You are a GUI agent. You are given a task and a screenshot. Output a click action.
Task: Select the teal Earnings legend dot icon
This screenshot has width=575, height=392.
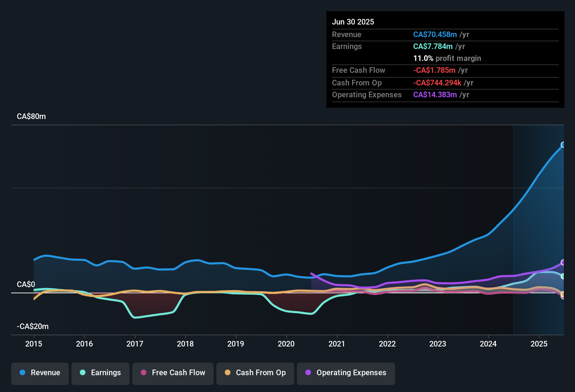point(82,373)
